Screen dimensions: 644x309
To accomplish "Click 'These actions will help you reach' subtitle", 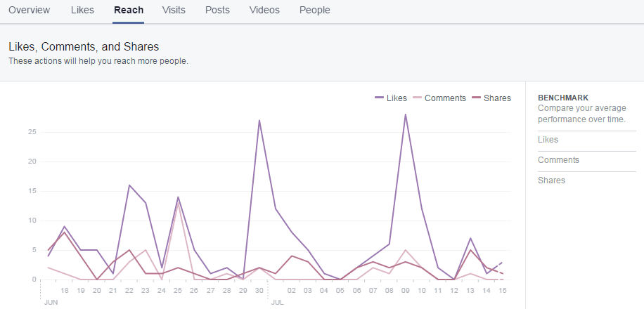I will click(98, 62).
